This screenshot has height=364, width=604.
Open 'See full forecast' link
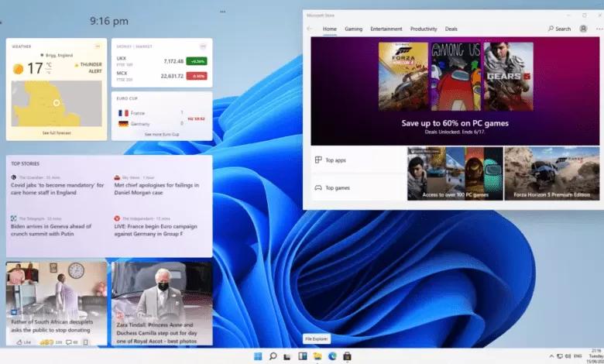57,133
